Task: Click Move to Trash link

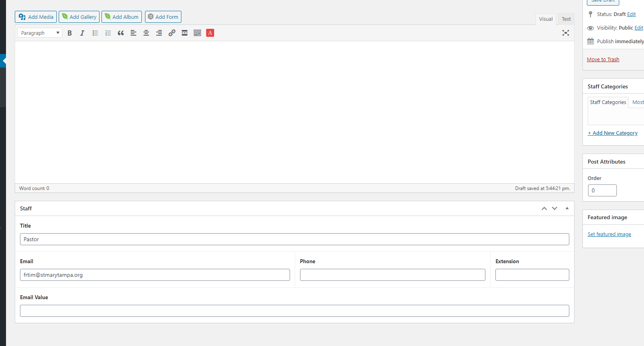Action: pos(603,60)
